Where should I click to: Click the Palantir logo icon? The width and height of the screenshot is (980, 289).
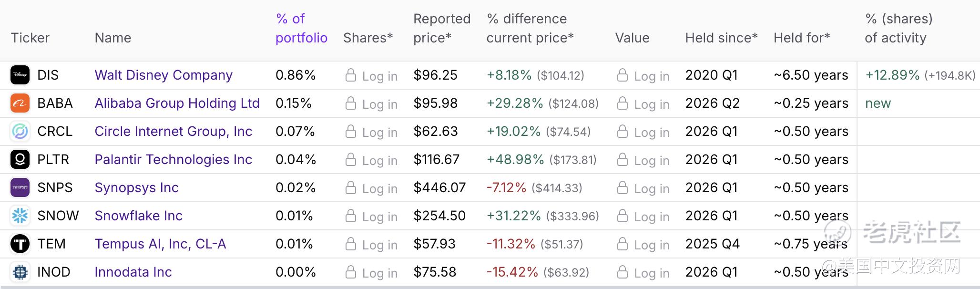(20, 159)
